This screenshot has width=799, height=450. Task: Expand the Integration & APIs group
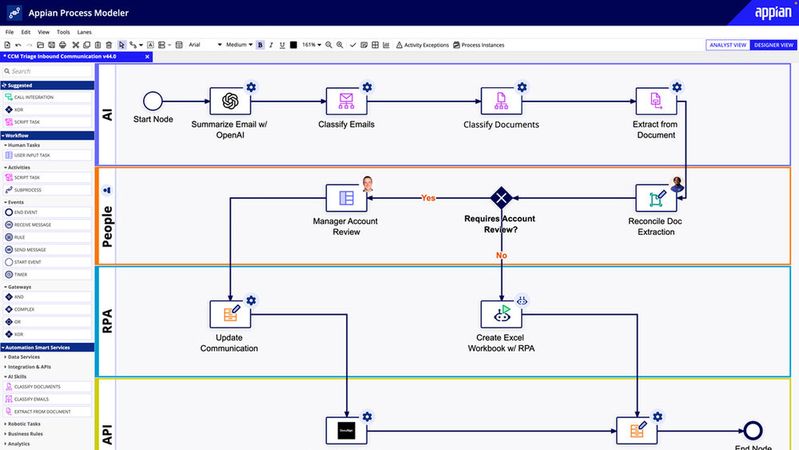29,366
